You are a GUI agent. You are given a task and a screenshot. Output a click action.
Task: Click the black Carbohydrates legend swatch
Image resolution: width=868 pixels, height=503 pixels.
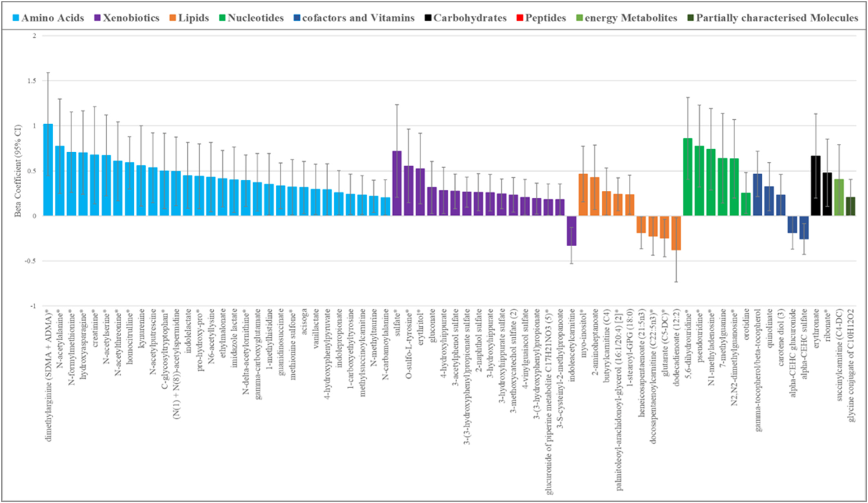click(x=428, y=18)
